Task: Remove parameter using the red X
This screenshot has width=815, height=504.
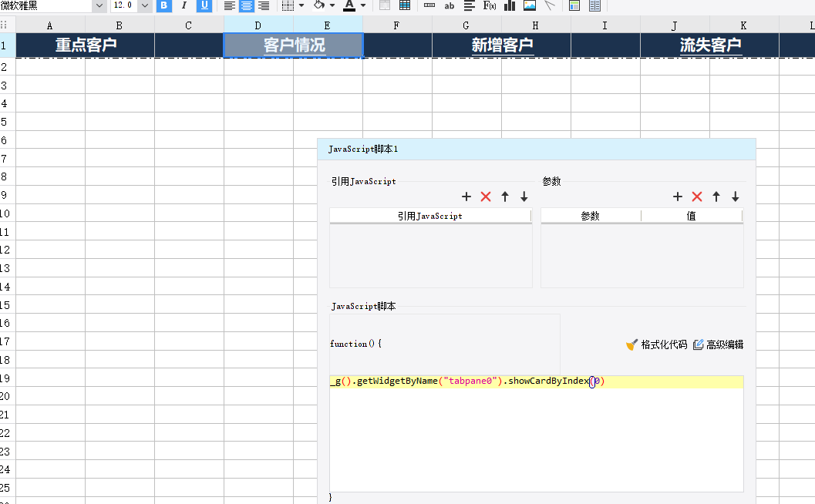Action: point(697,197)
